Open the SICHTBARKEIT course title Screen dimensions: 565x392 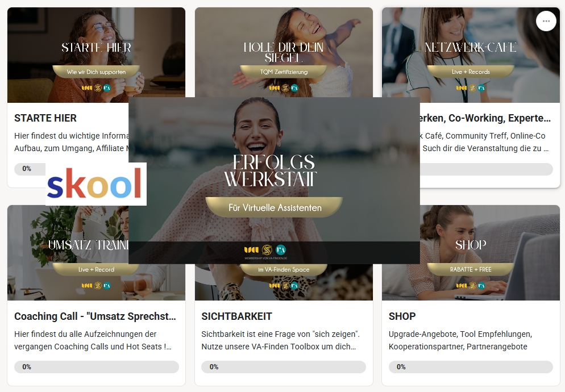236,316
